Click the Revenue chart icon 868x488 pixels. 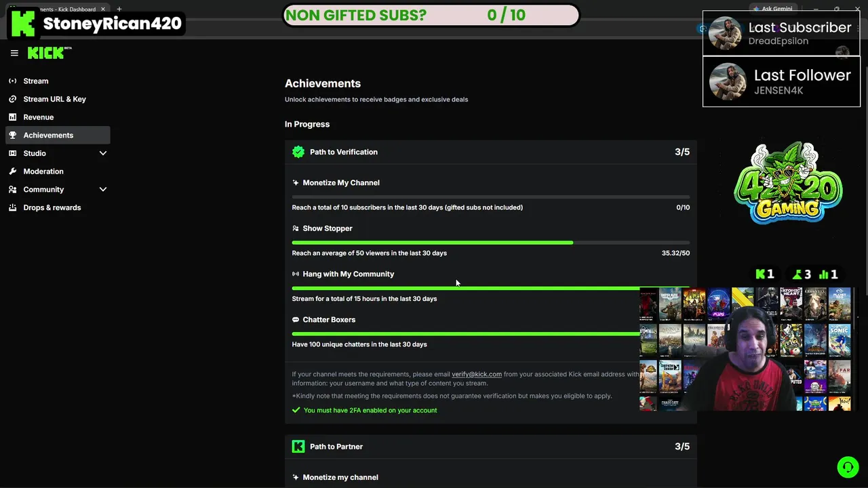point(12,117)
